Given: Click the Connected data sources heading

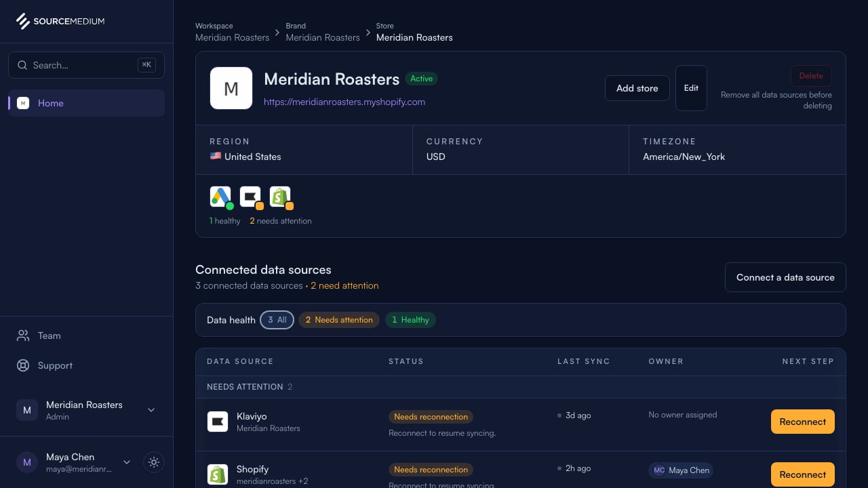Looking at the screenshot, I should pos(263,270).
